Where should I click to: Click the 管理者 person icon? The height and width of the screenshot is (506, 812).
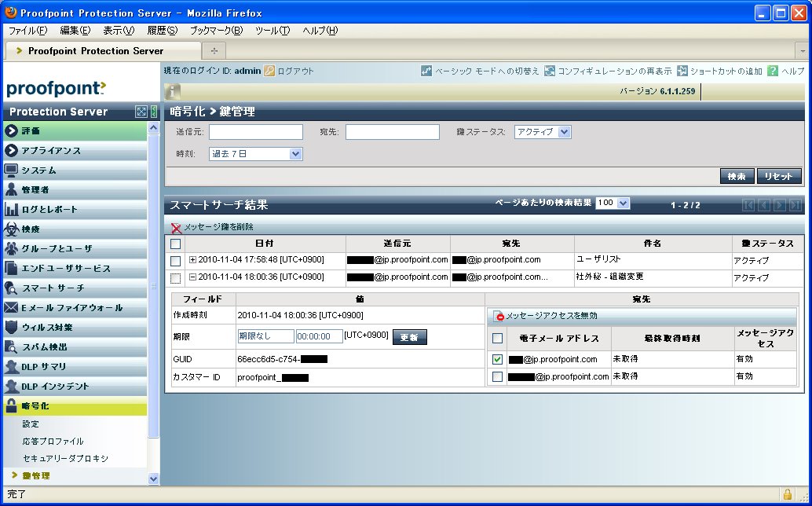11,189
